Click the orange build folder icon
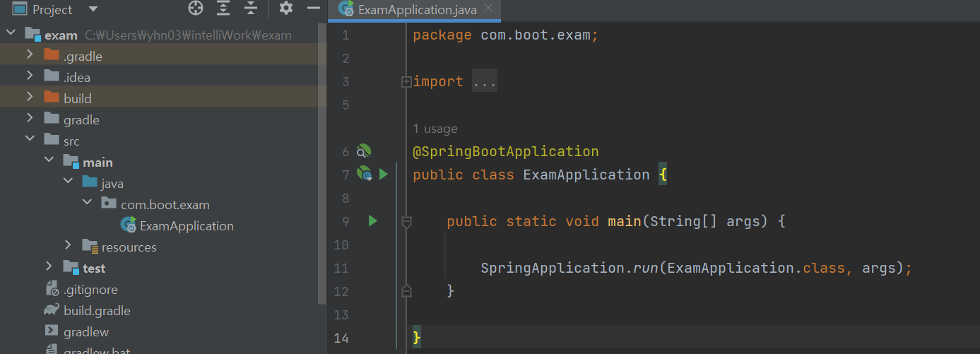 [52, 98]
